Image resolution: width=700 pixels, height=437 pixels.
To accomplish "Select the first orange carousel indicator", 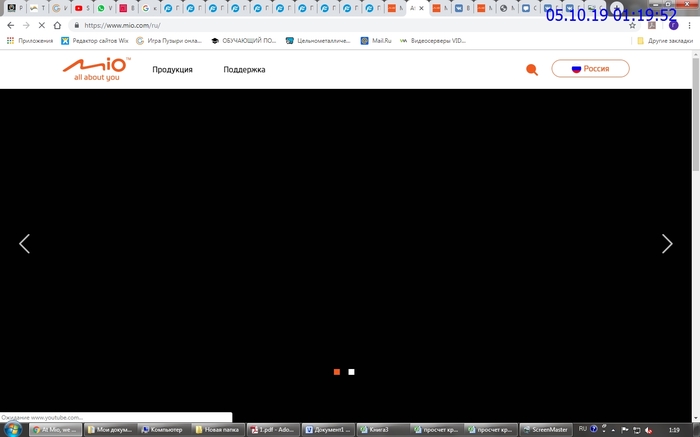I will coord(337,372).
